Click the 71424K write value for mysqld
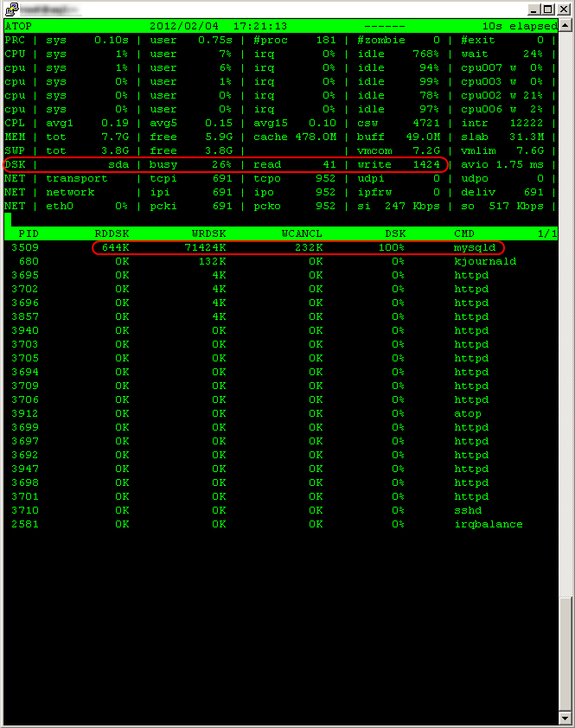 (x=205, y=247)
